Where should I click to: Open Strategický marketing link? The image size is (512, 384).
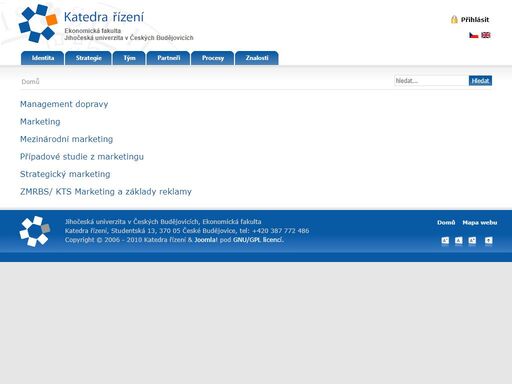65,174
